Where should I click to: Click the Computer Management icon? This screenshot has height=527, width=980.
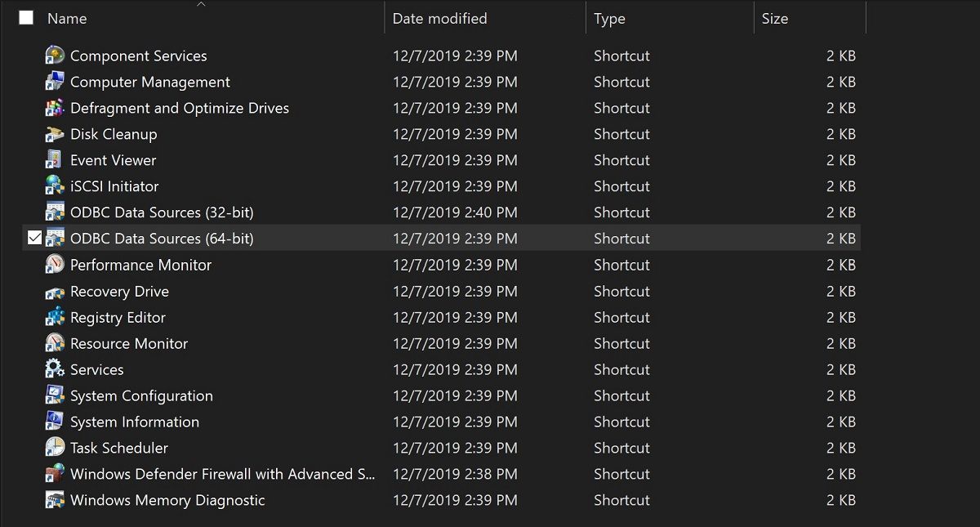55,82
